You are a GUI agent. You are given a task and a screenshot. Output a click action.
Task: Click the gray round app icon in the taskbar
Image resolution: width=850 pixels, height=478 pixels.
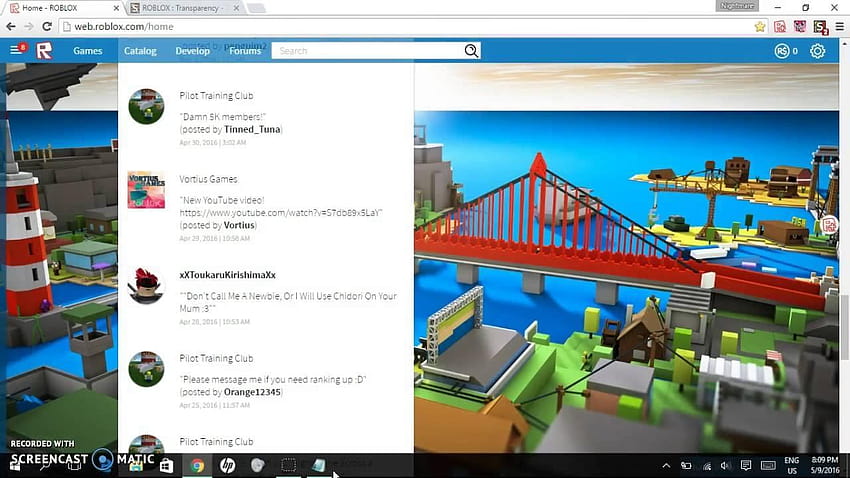tap(257, 465)
